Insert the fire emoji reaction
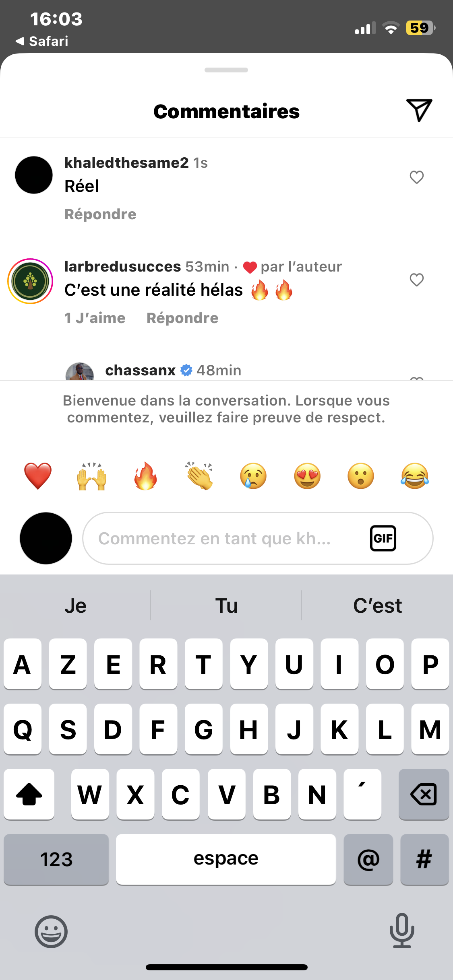453x980 pixels. click(x=145, y=476)
